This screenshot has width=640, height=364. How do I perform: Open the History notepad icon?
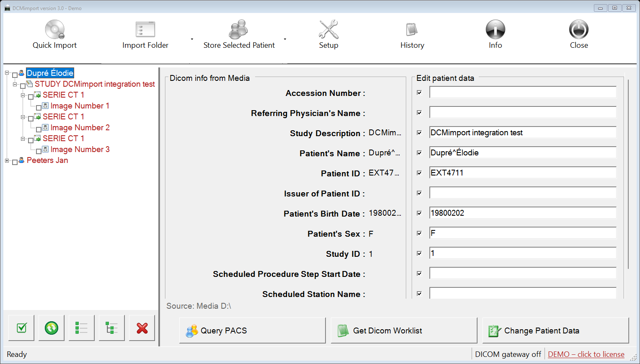[412, 29]
